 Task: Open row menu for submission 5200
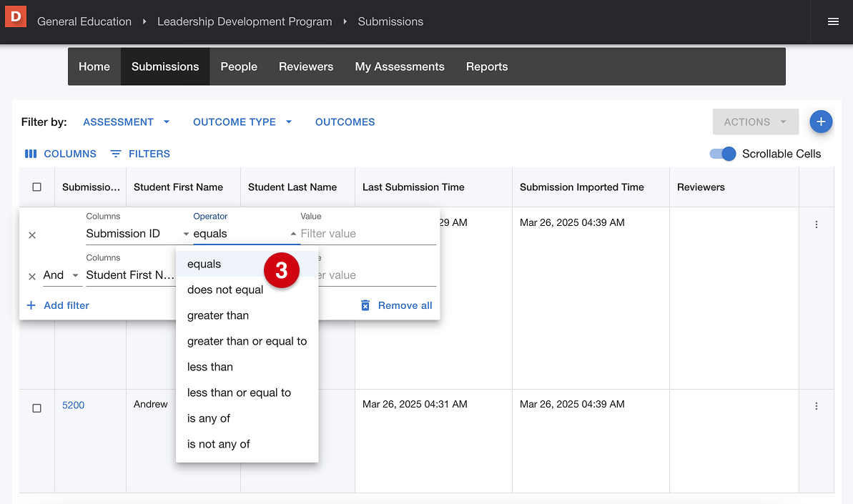(x=816, y=406)
